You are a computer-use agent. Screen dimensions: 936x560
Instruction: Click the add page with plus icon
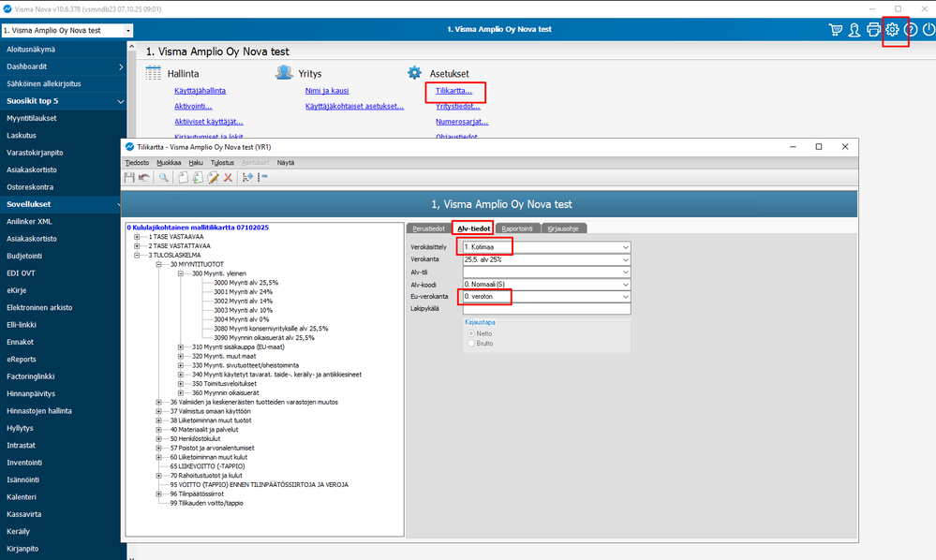click(x=197, y=178)
